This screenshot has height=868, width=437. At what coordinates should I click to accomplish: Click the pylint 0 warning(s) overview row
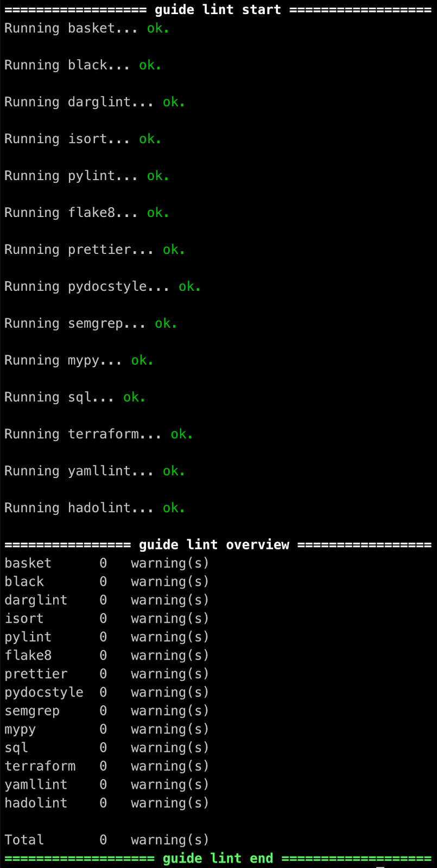[x=106, y=637]
